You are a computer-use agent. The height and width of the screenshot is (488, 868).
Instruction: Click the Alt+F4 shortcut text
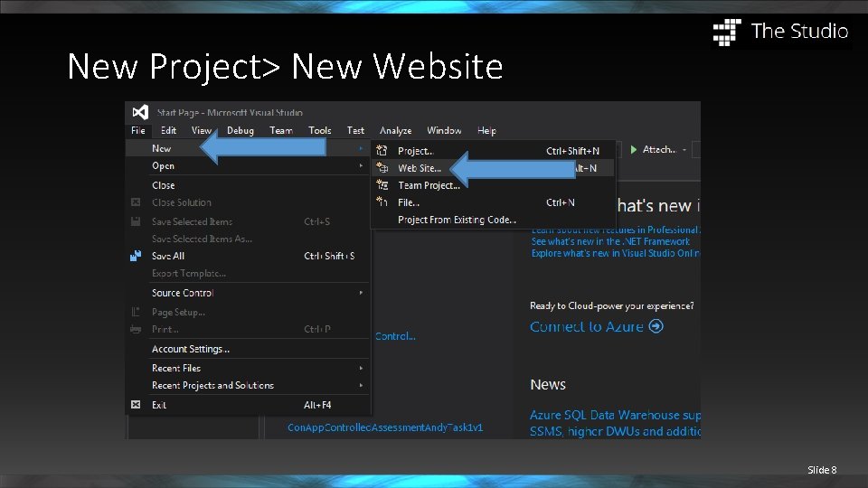317,405
